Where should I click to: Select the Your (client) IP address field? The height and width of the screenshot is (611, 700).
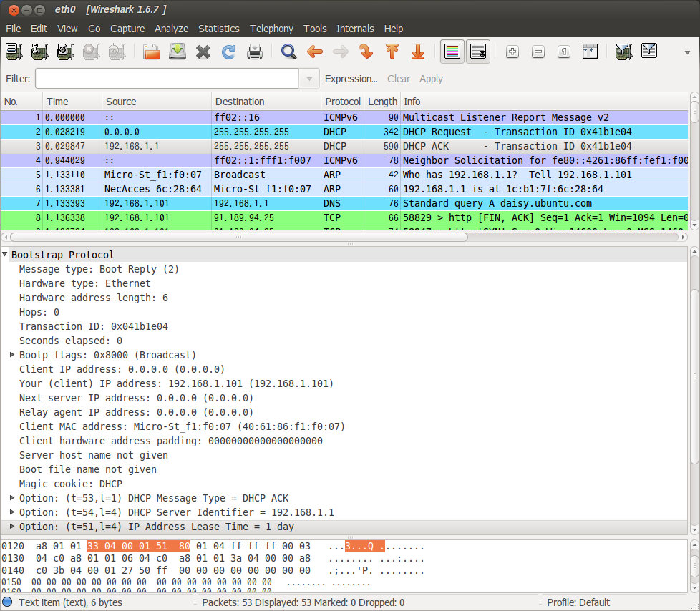coord(176,383)
